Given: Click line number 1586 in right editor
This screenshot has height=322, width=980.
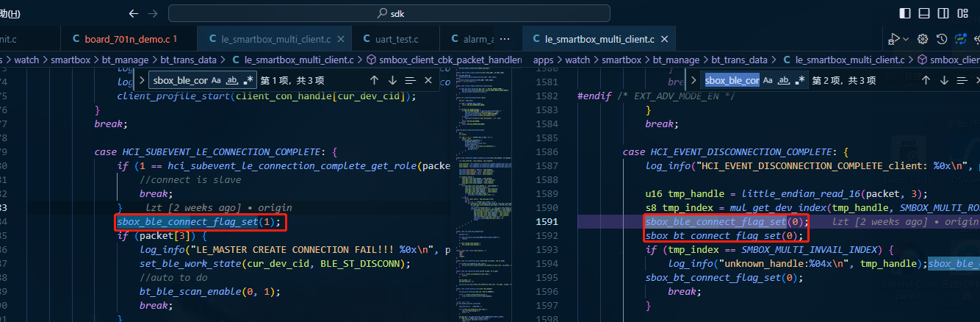Looking at the screenshot, I should [547, 152].
